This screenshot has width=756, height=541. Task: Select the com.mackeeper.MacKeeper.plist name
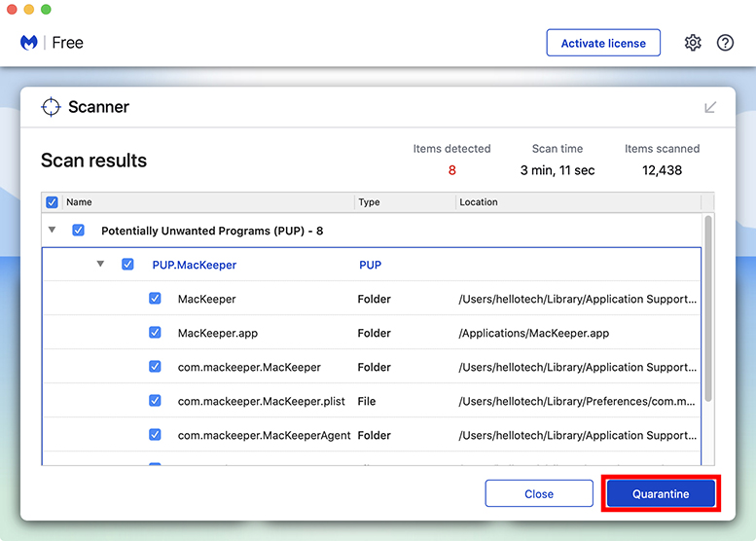point(262,401)
